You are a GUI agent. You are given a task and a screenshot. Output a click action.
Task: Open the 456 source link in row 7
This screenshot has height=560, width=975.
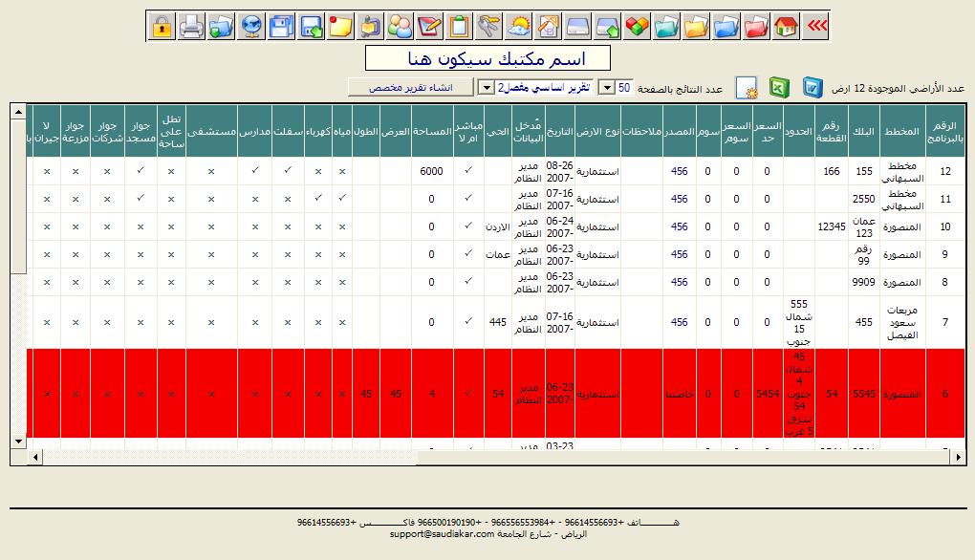click(x=679, y=322)
